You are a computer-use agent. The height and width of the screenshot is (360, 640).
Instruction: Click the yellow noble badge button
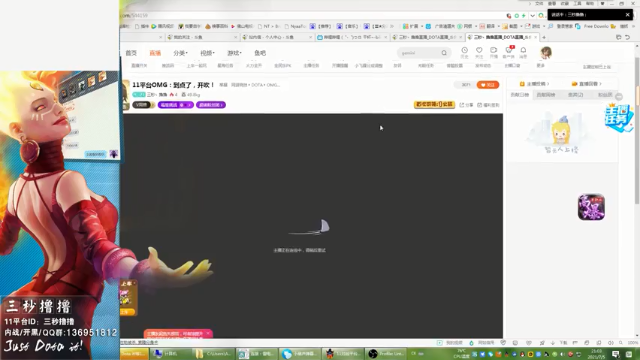[x=434, y=104]
